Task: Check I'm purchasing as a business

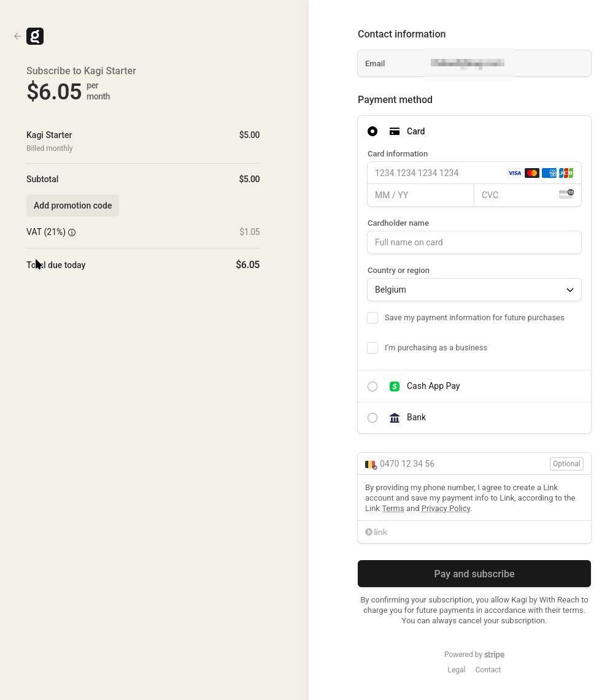Action: point(373,348)
